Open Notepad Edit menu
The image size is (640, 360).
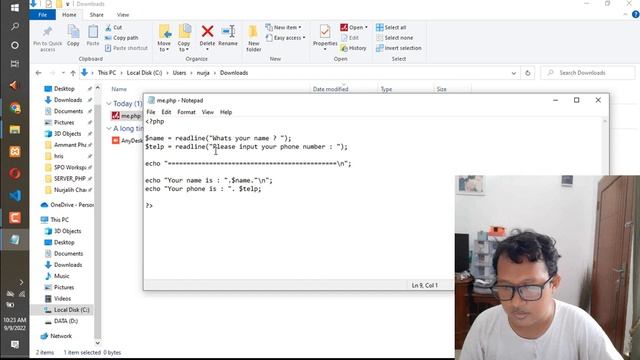166,112
